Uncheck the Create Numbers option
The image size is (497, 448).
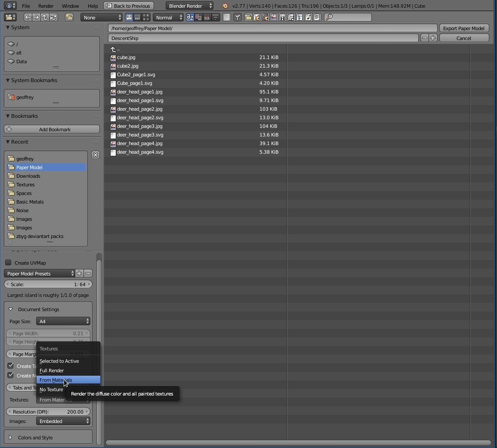9,376
